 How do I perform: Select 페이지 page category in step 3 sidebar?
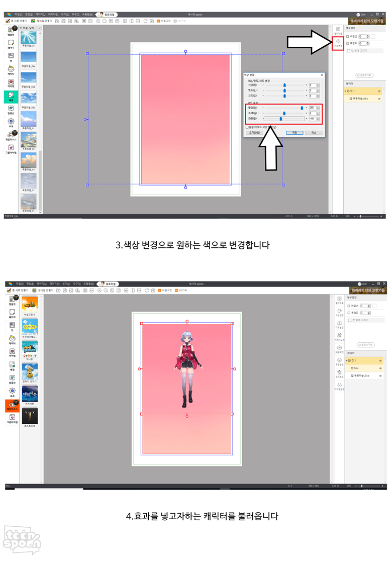(x=11, y=44)
